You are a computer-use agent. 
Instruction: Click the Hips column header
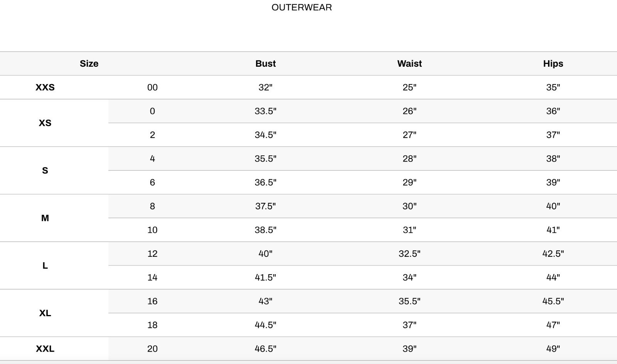[x=553, y=64]
